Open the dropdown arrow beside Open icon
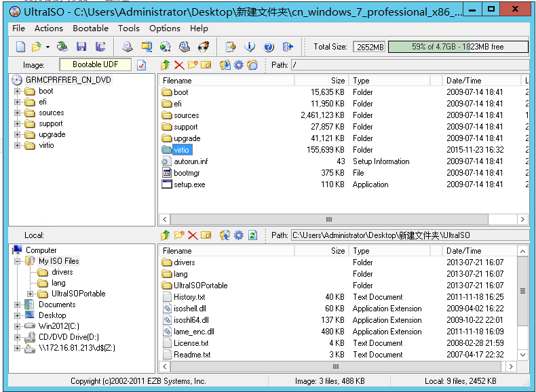This screenshot has height=392, width=536. coord(47,47)
